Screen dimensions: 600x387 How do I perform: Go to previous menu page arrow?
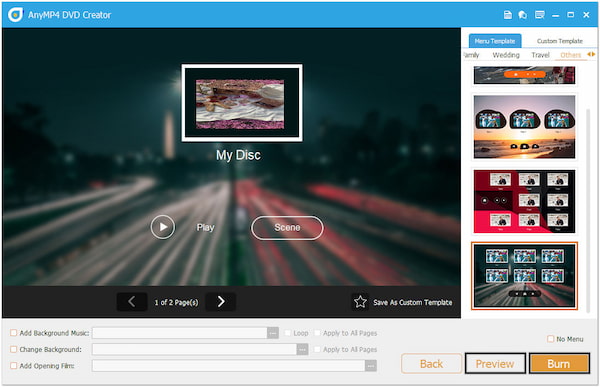[x=132, y=302]
